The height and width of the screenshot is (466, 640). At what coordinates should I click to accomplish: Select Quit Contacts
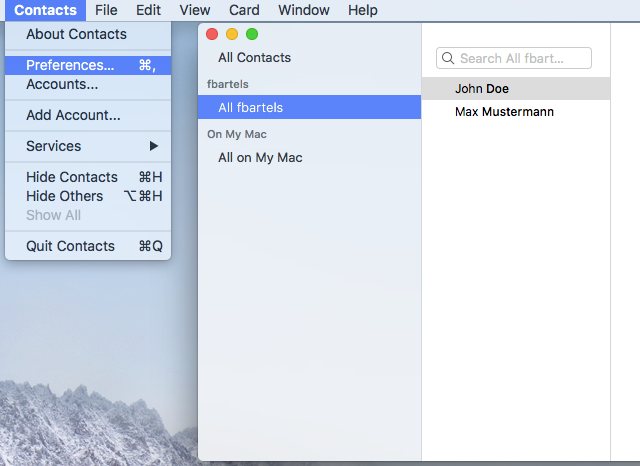coord(88,246)
